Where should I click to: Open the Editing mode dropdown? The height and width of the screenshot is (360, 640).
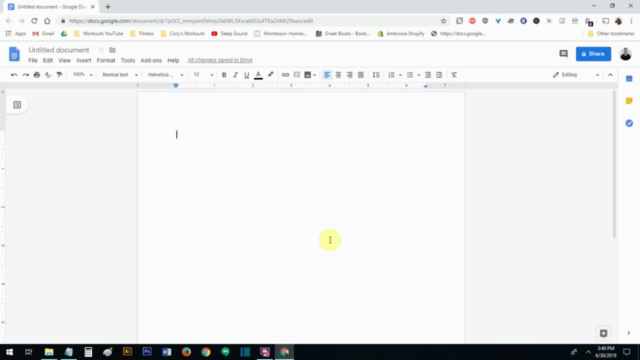pos(576,75)
